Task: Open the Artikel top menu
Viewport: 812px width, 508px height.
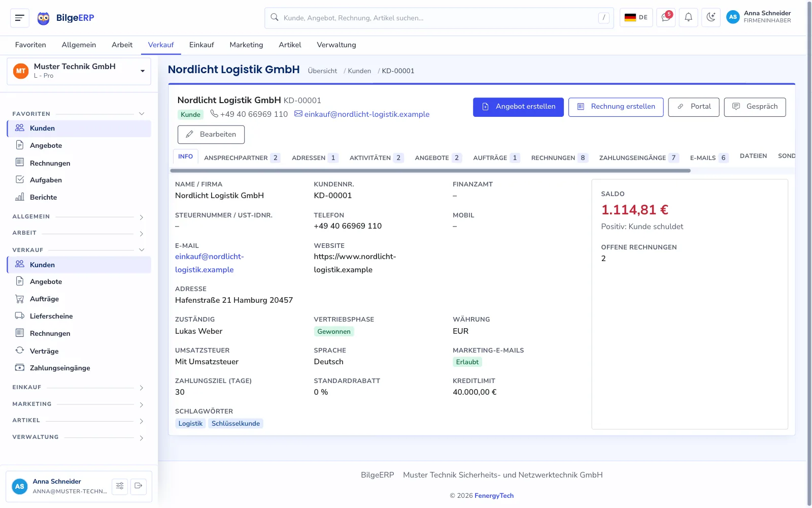Action: [x=290, y=45]
